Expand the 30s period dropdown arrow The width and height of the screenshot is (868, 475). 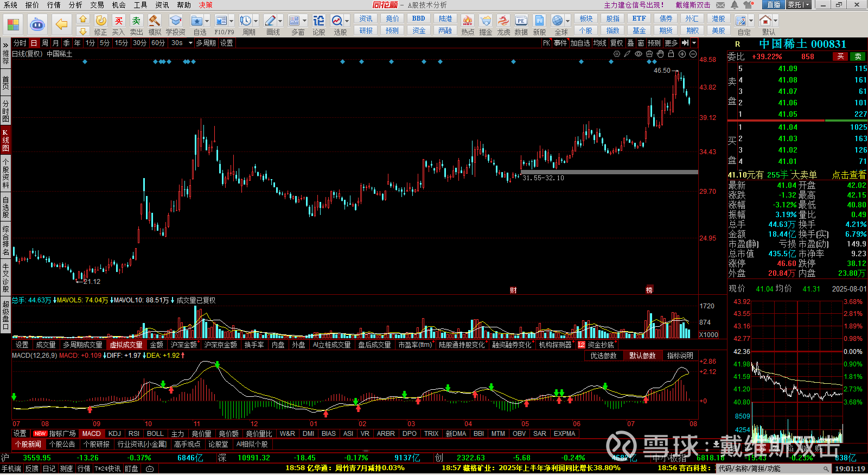point(190,43)
